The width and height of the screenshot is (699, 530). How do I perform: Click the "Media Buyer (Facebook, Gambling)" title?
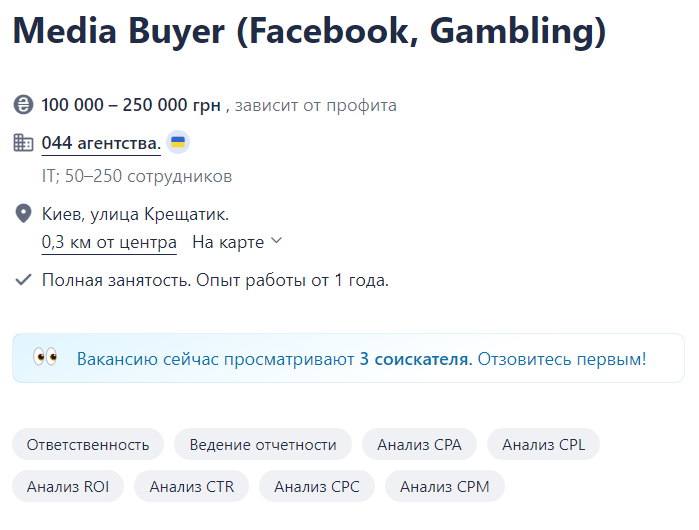(309, 31)
